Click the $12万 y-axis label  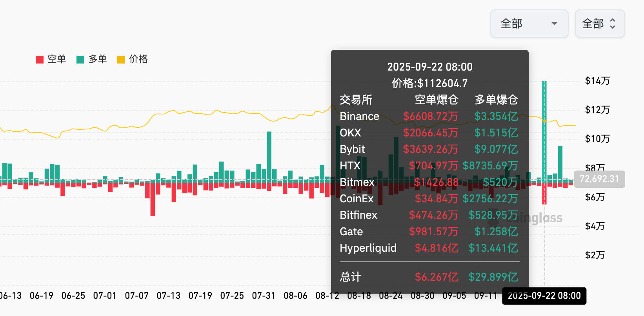(597, 110)
